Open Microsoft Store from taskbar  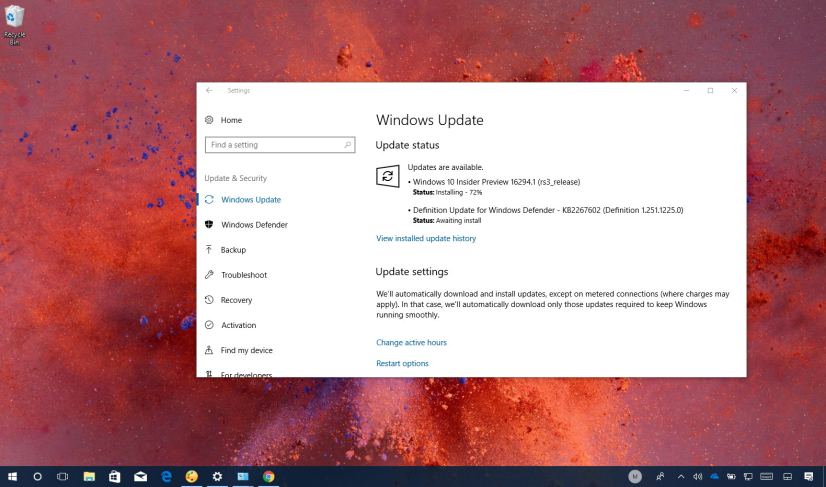click(x=114, y=476)
